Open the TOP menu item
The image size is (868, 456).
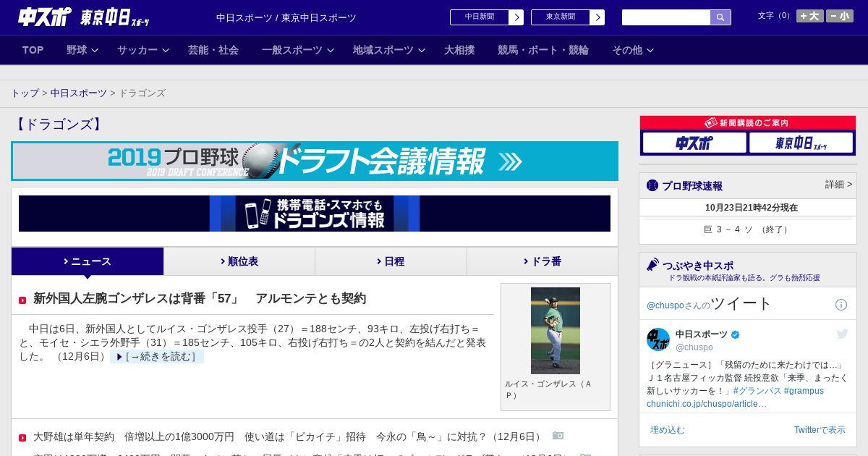pos(33,50)
